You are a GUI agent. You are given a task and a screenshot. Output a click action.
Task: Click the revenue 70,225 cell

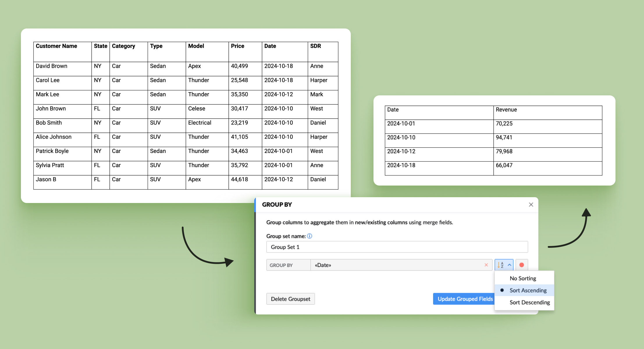pyautogui.click(x=548, y=127)
